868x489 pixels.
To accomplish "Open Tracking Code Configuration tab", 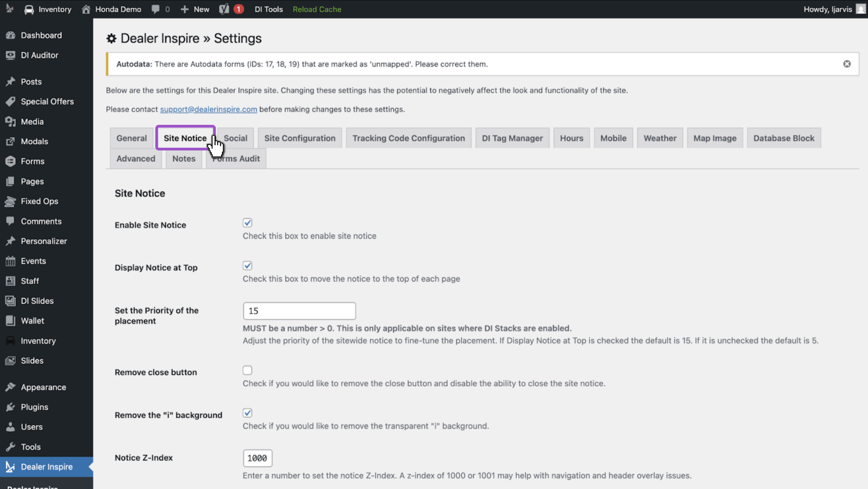I will pos(409,138).
